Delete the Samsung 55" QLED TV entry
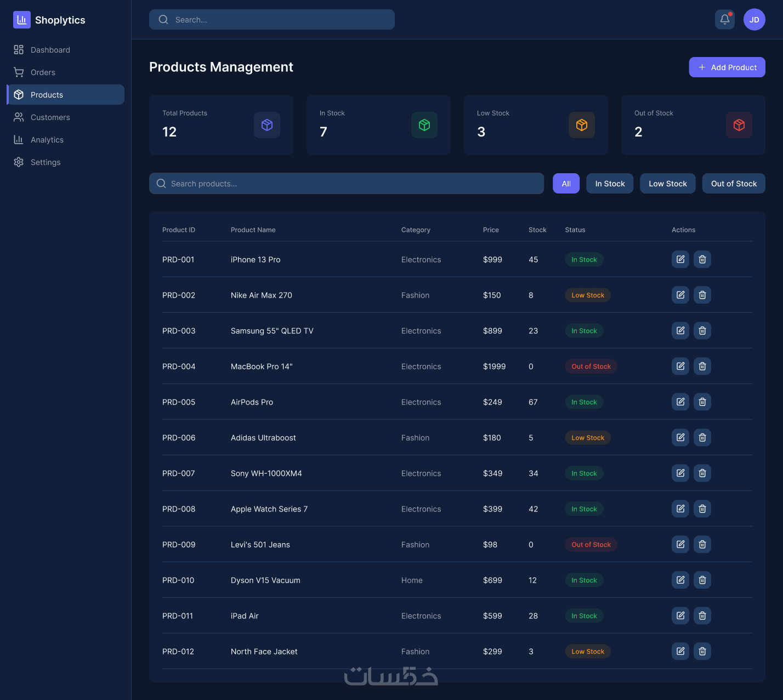 click(702, 331)
